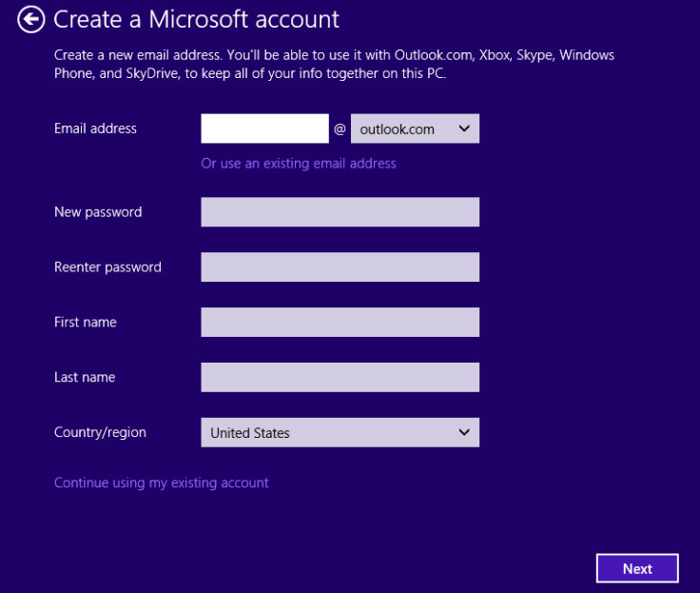The width and height of the screenshot is (700, 593).
Task: Click the 'First name' label
Action: 86,323
